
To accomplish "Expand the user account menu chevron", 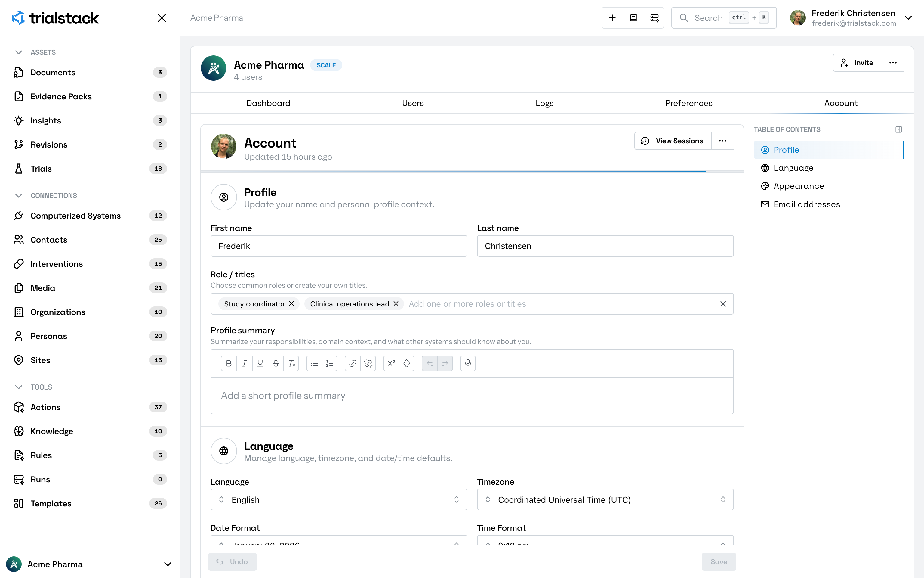I will [908, 18].
